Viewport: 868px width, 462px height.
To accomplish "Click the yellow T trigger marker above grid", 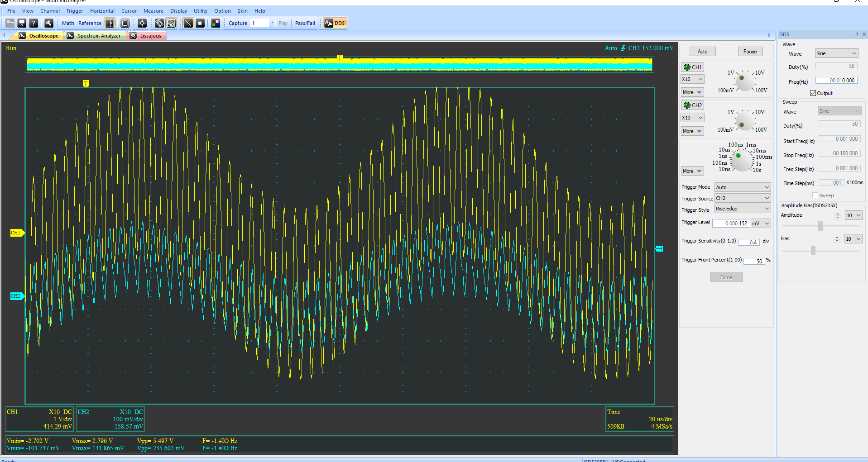I will click(86, 83).
